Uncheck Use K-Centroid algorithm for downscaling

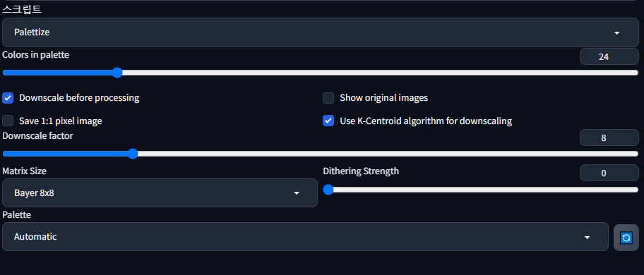[328, 121]
